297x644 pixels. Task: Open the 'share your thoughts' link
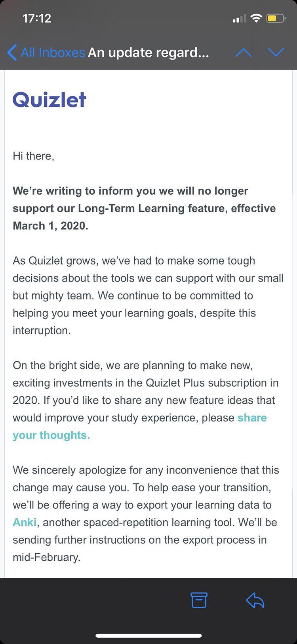(252, 418)
